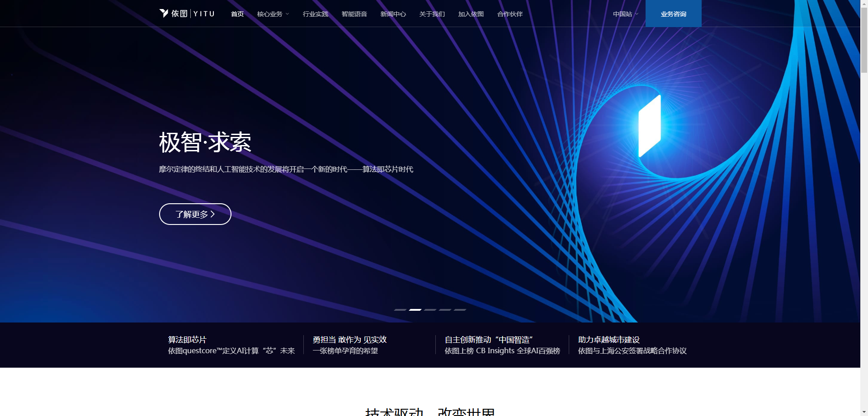
Task: Open the 算法即芯片 news item
Action: tap(231, 345)
